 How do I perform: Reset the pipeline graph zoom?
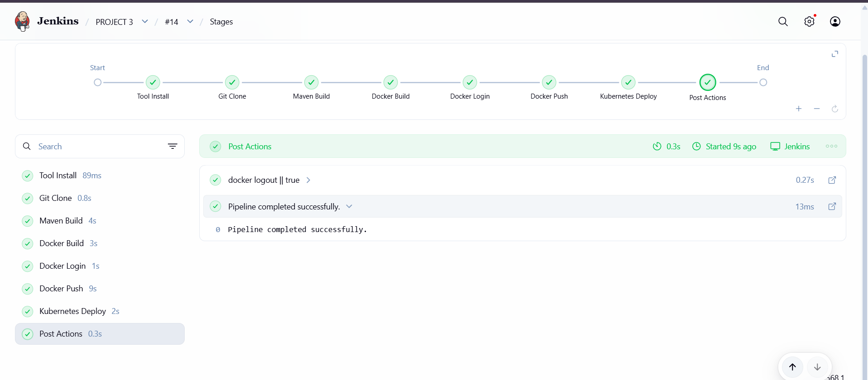coord(835,109)
